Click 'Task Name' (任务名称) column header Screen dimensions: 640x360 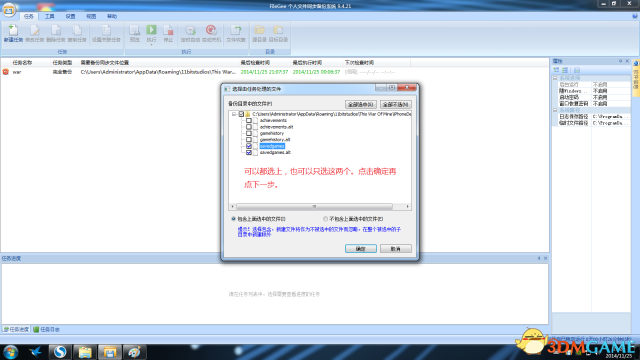(22, 62)
